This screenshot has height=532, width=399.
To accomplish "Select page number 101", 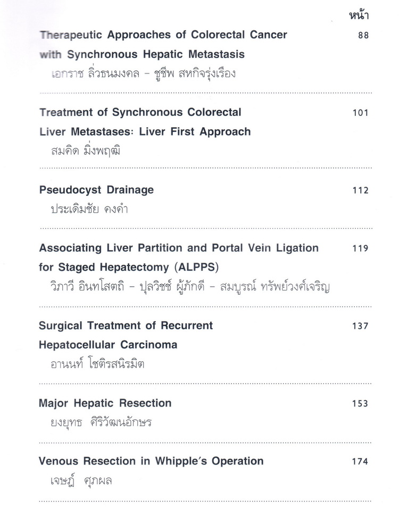I will click(x=360, y=113).
